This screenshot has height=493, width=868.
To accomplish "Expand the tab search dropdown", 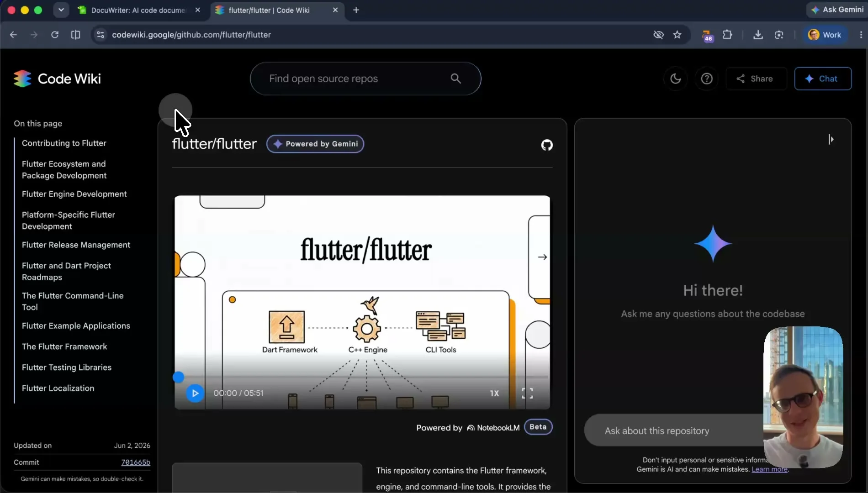I will tap(61, 10).
